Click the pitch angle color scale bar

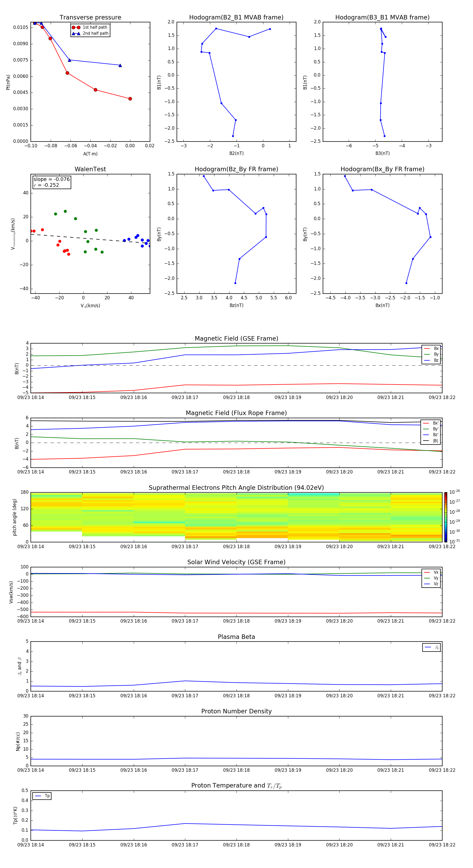tap(446, 517)
